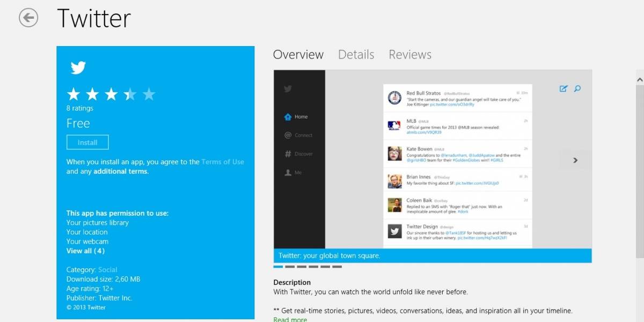The image size is (644, 322).
Task: Open the Social category link
Action: (x=107, y=269)
